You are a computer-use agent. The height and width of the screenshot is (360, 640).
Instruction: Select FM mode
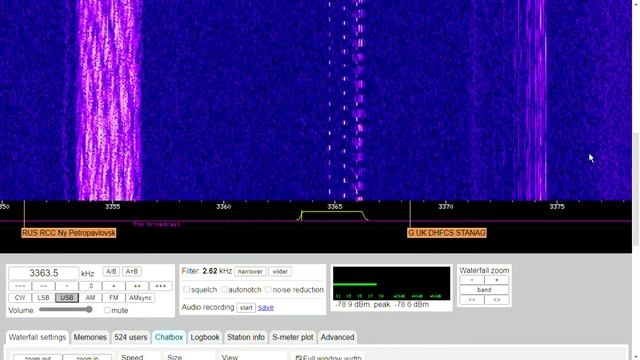(x=114, y=298)
